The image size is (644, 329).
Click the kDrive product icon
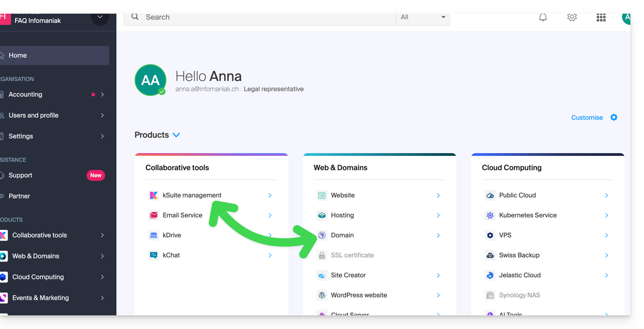pyautogui.click(x=154, y=235)
